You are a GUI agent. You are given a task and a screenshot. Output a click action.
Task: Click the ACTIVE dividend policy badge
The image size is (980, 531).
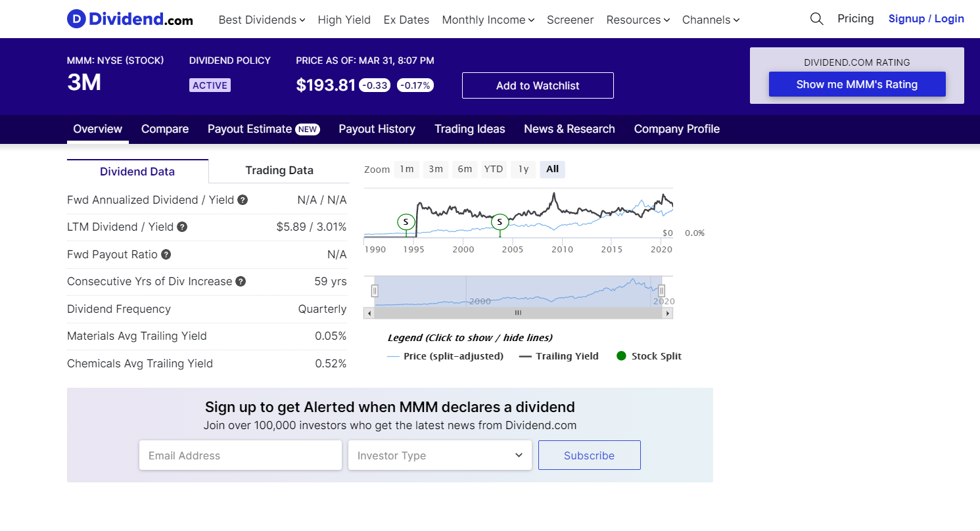pos(210,85)
